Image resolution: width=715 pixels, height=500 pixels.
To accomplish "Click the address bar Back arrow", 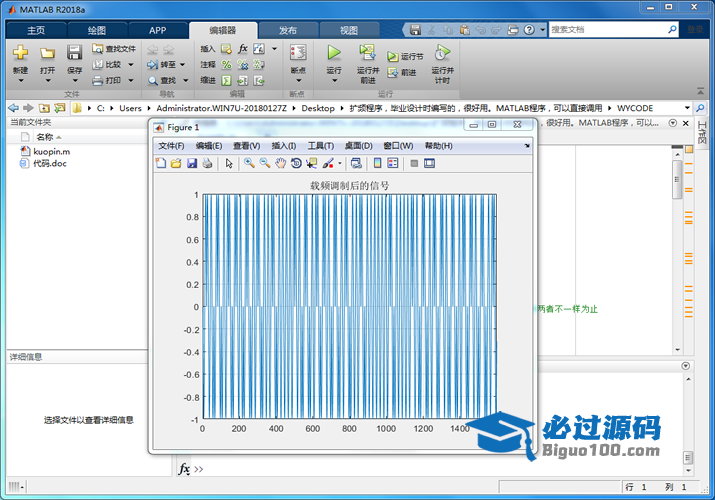I will tap(13, 108).
